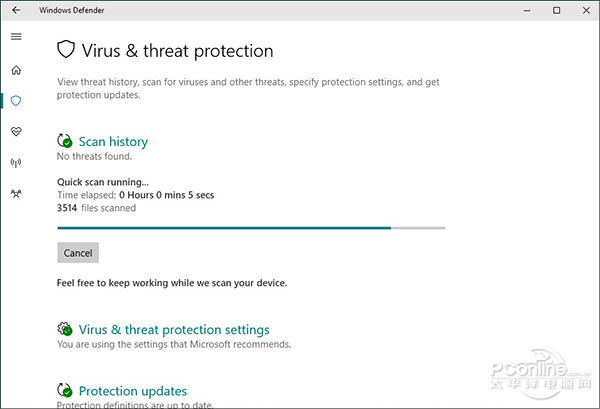The width and height of the screenshot is (600, 409).
Task: Close the Windows Defender window
Action: point(585,10)
